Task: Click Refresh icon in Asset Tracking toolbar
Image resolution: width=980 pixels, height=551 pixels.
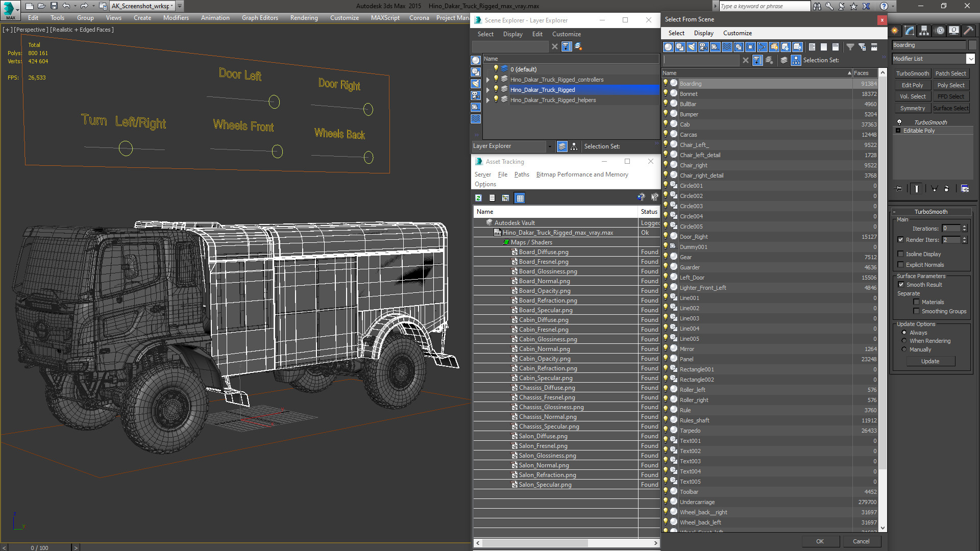Action: point(478,198)
